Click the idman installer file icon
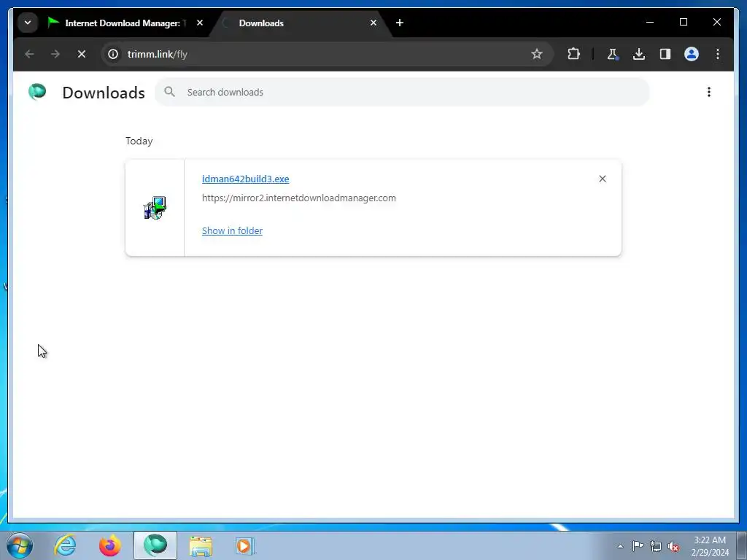Screen dimensions: 747x560 pyautogui.click(x=155, y=208)
